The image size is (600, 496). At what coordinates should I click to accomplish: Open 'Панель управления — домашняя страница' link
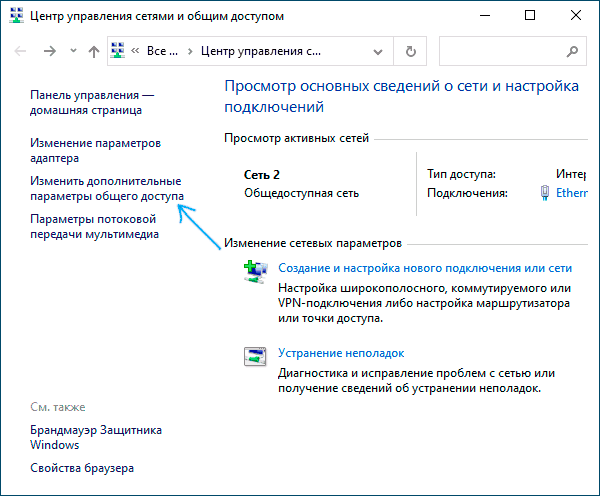[92, 103]
